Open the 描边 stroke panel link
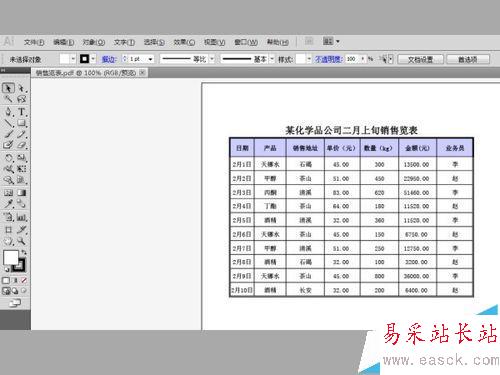This screenshot has height=375, width=500. (109, 59)
